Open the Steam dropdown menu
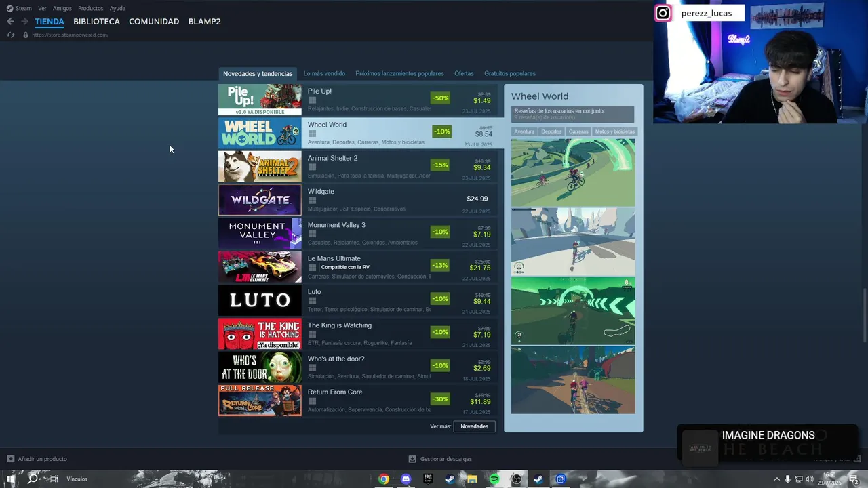Screen dimensions: 868x488 click(x=24, y=8)
